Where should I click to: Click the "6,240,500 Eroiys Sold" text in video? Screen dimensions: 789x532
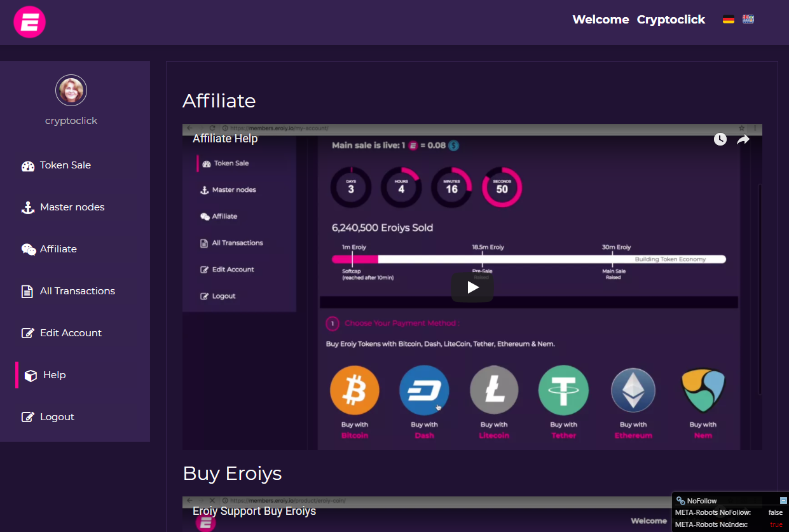tap(383, 228)
